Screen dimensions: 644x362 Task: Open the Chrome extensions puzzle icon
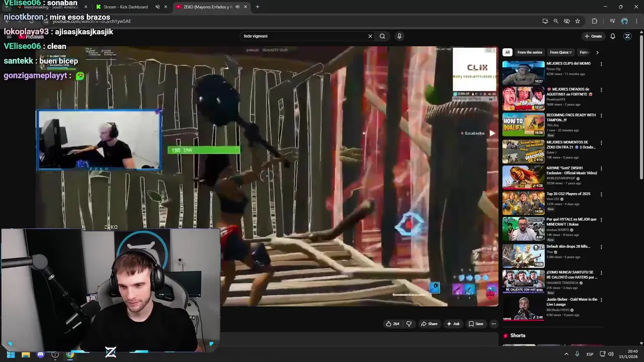coord(595,21)
